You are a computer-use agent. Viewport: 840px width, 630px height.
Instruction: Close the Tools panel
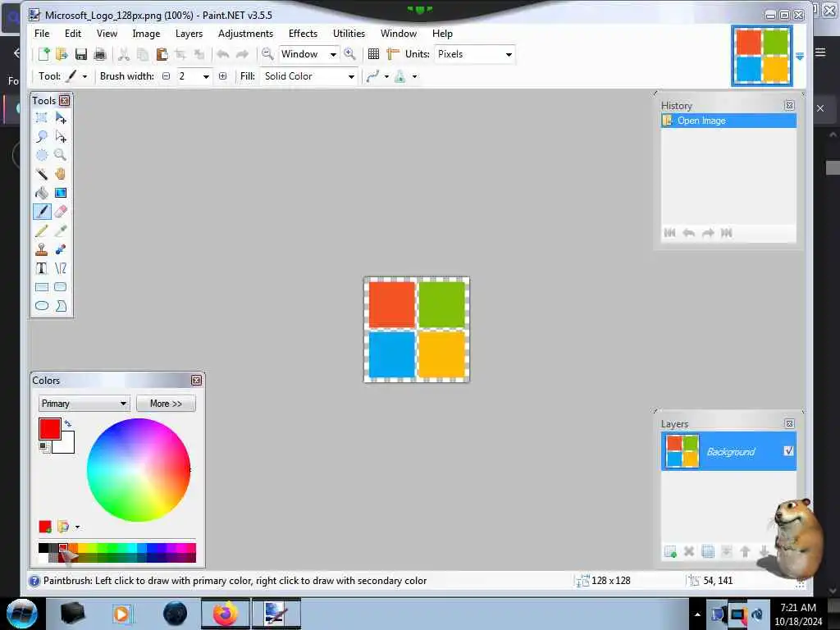[64, 100]
